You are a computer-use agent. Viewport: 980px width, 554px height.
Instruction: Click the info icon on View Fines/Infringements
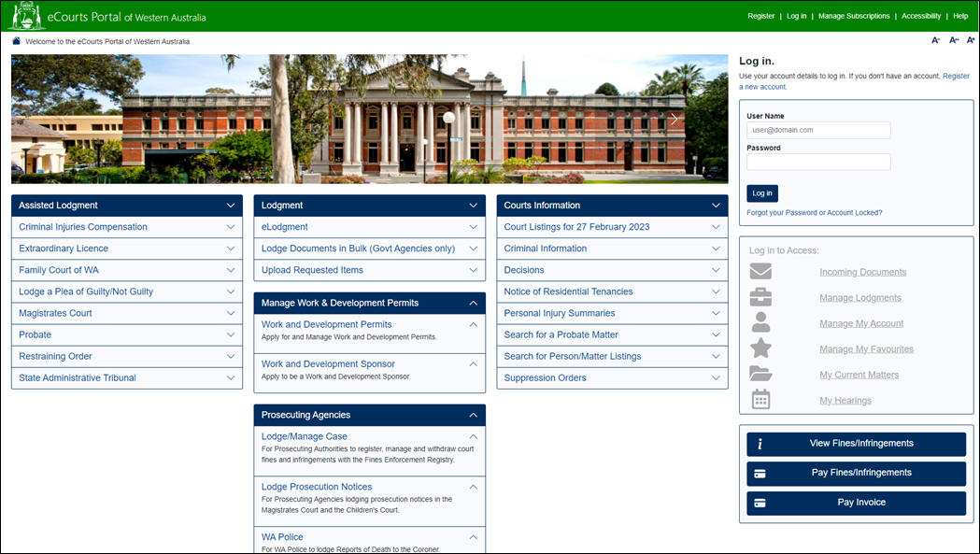click(x=760, y=444)
